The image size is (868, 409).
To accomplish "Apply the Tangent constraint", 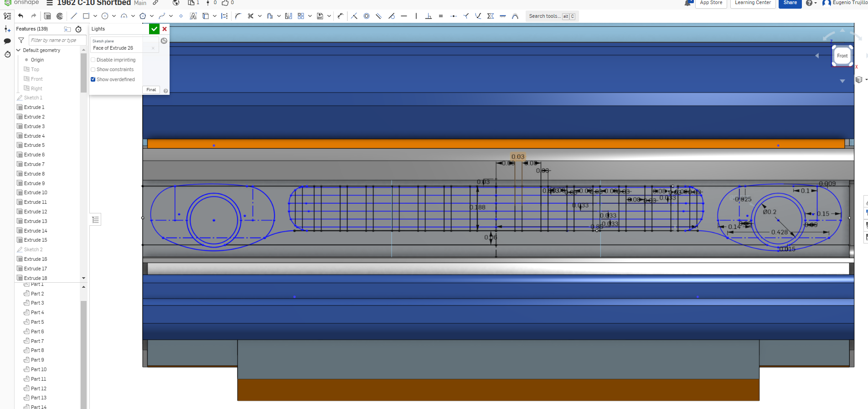I will (392, 16).
